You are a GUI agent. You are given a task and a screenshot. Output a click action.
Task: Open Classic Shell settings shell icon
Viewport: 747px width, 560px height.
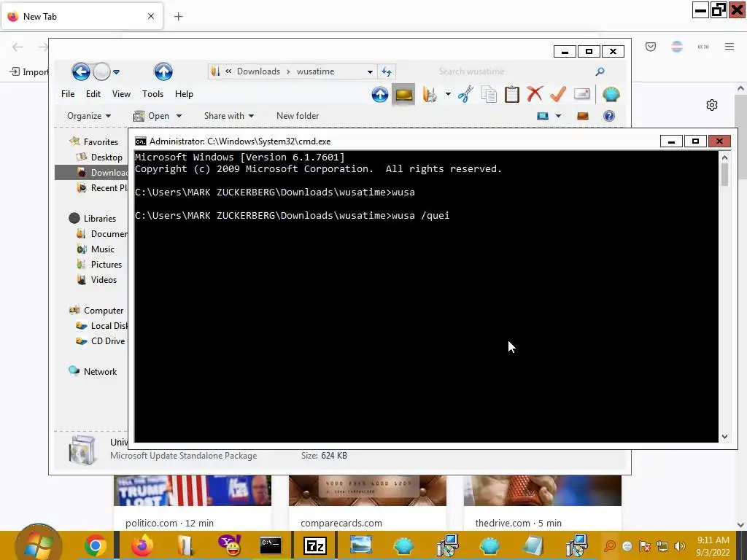click(611, 94)
